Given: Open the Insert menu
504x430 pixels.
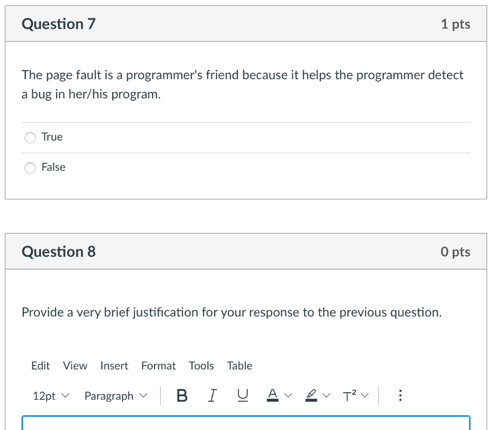Looking at the screenshot, I should tap(114, 366).
